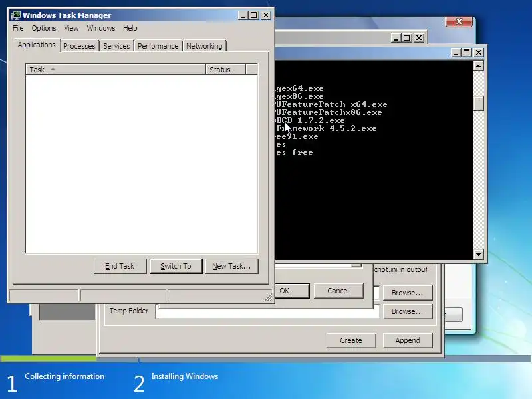
Task: Maximize the console window
Action: [467, 53]
